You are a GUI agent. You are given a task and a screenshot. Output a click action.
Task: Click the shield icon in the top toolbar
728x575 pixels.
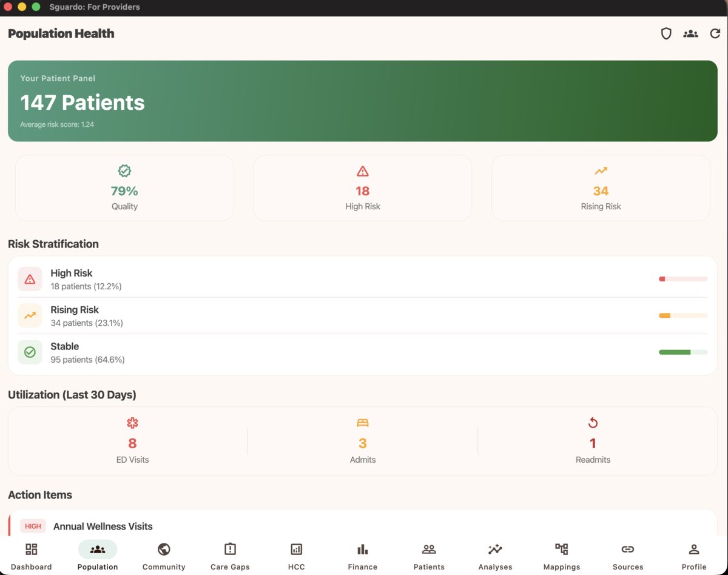click(666, 33)
